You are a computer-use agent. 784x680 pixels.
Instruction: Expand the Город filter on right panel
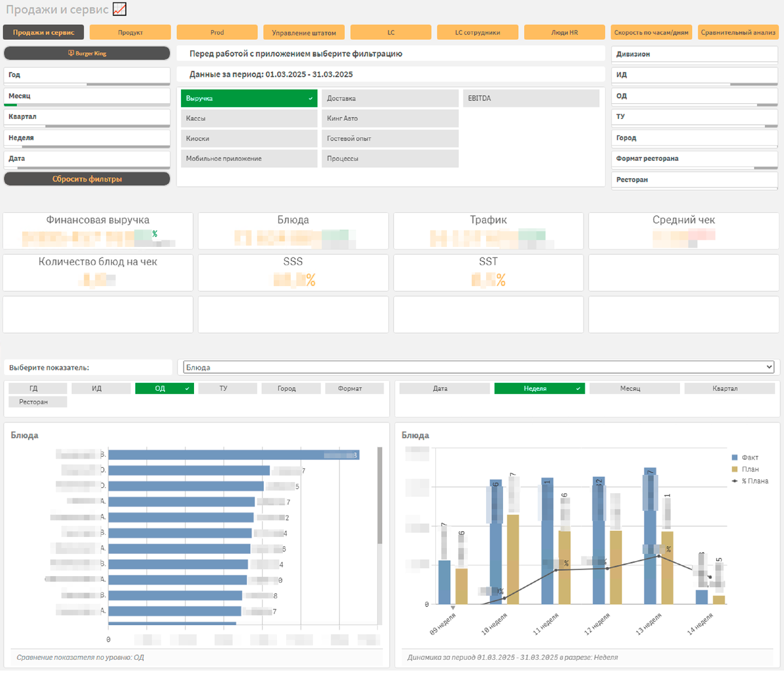pyautogui.click(x=694, y=138)
